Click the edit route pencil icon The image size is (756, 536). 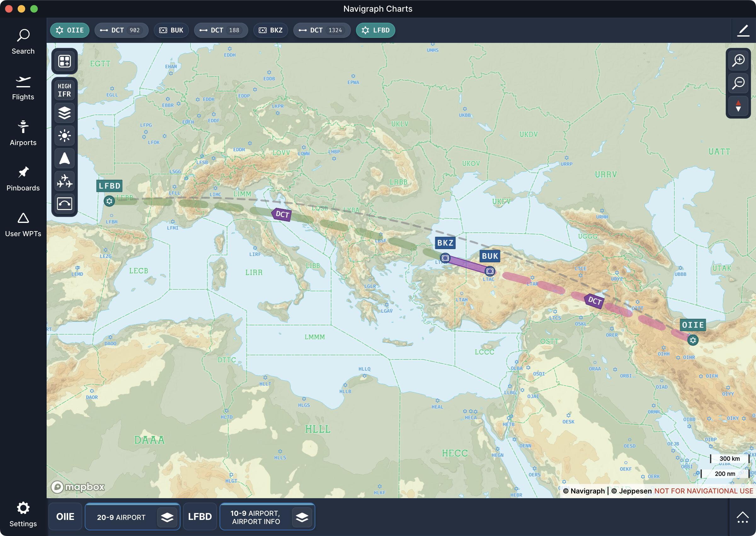pos(743,30)
